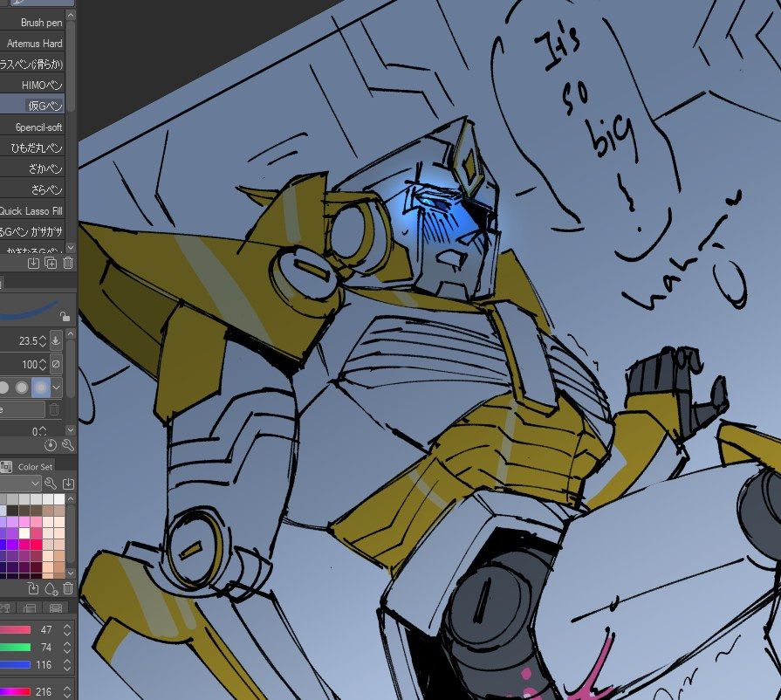
Task: Toggle the lock on the brush stroke preview
Action: (x=65, y=316)
